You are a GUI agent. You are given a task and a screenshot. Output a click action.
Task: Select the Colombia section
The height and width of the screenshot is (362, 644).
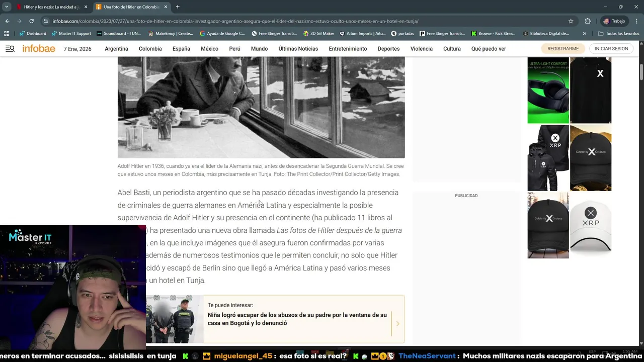[150, 49]
